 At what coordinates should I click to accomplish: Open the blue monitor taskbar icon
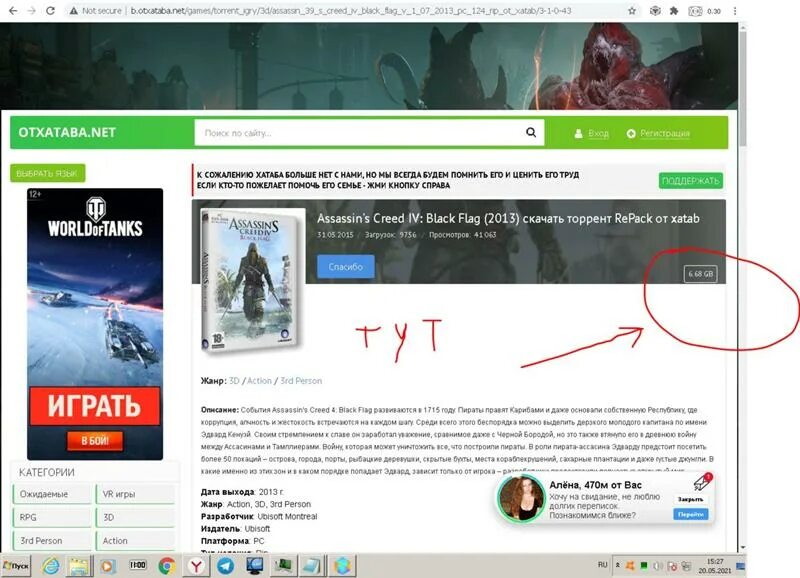254,566
